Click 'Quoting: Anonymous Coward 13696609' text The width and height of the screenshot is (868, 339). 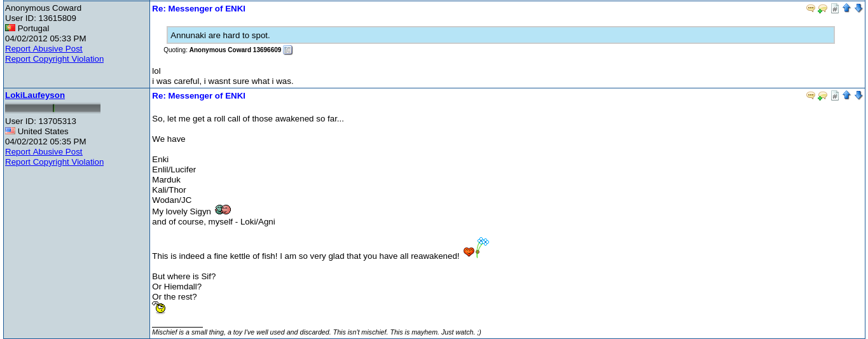pos(222,50)
